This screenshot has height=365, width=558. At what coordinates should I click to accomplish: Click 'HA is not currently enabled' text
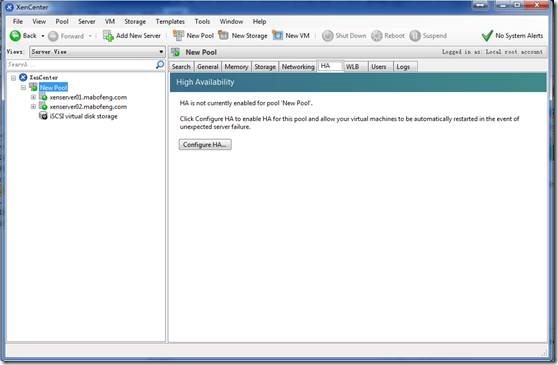click(246, 103)
